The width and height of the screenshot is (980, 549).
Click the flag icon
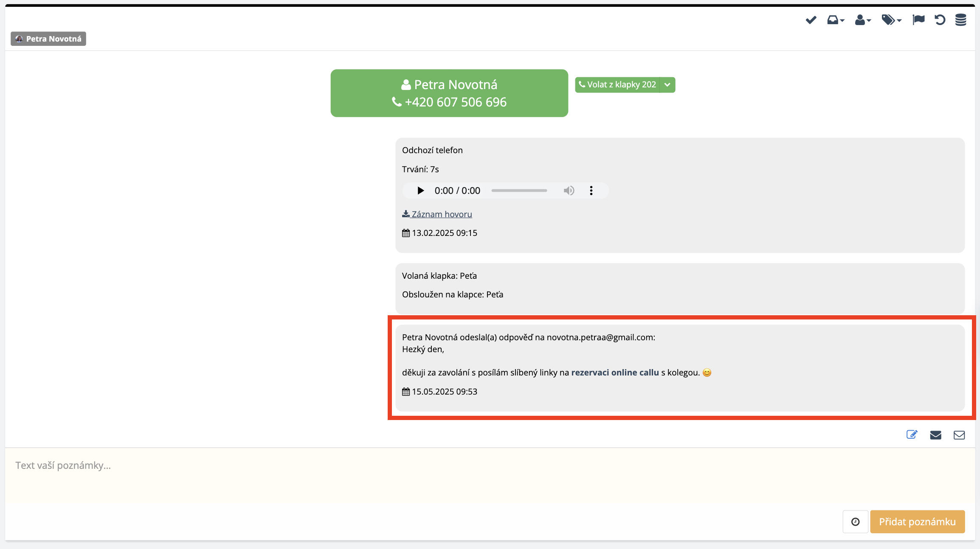point(918,20)
